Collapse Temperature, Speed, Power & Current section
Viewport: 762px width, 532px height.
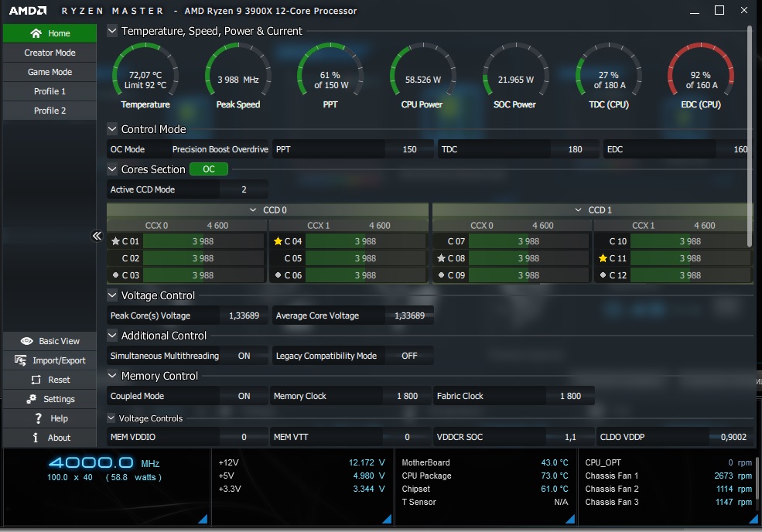click(111, 31)
